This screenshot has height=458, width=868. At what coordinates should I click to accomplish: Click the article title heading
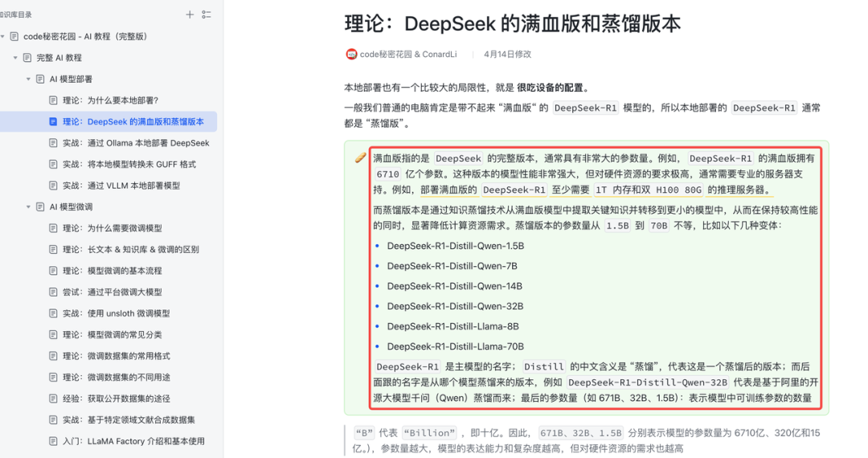click(x=513, y=24)
